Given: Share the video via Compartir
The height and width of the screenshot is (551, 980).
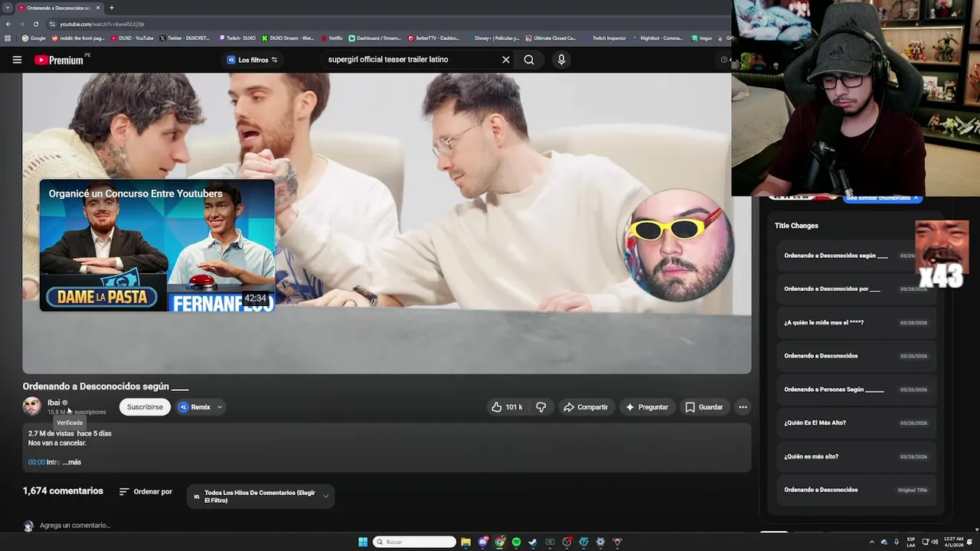Looking at the screenshot, I should (x=586, y=407).
